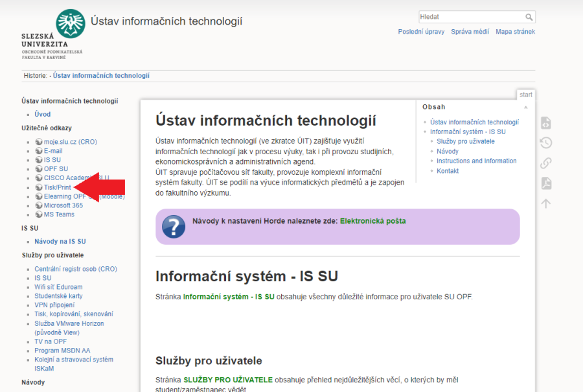The height and width of the screenshot is (392, 583).
Task: Click the search magnifier icon
Action: (x=529, y=17)
